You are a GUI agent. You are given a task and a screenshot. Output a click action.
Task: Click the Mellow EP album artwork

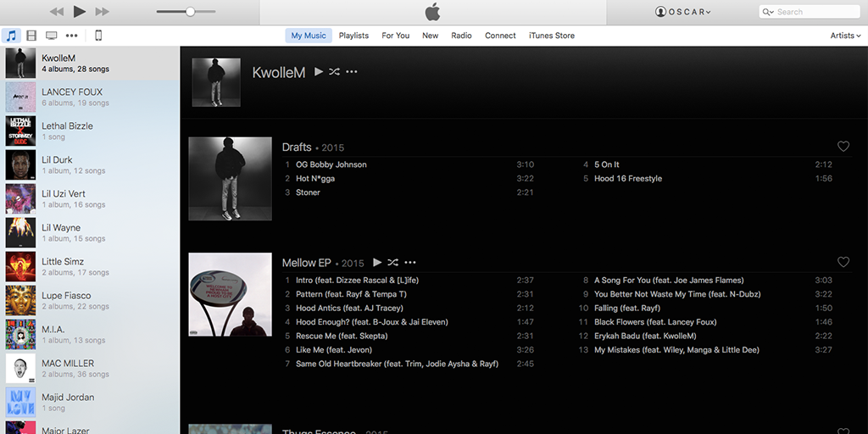click(x=231, y=294)
